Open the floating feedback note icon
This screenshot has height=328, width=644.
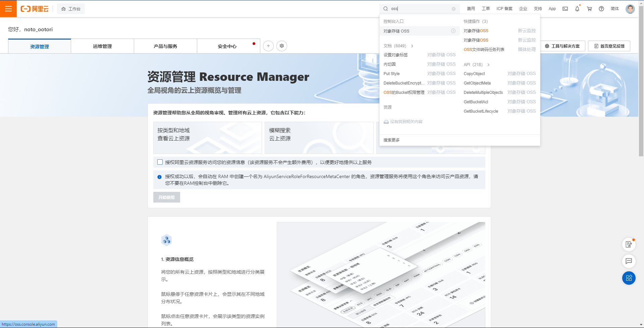tap(629, 244)
